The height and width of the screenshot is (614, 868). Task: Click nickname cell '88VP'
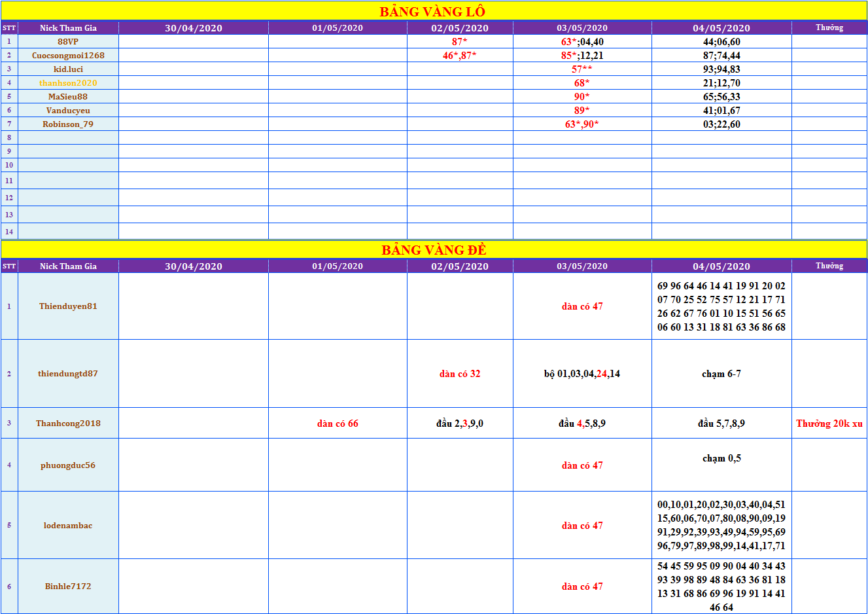68,41
